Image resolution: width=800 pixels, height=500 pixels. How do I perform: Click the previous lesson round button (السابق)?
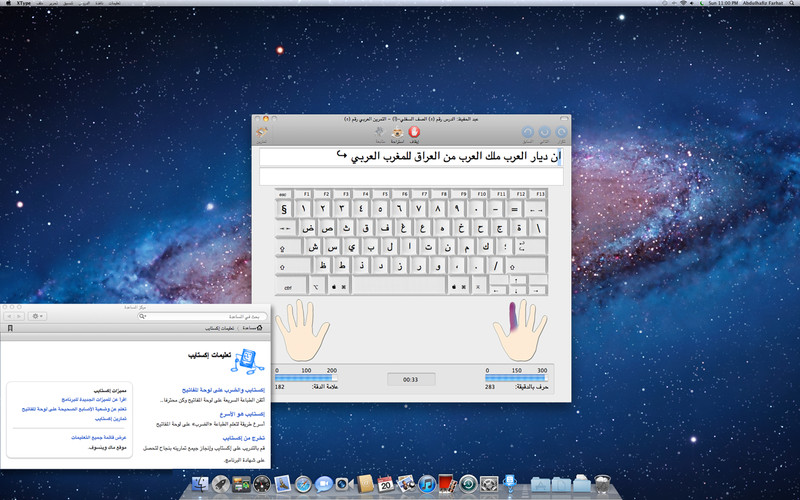528,133
